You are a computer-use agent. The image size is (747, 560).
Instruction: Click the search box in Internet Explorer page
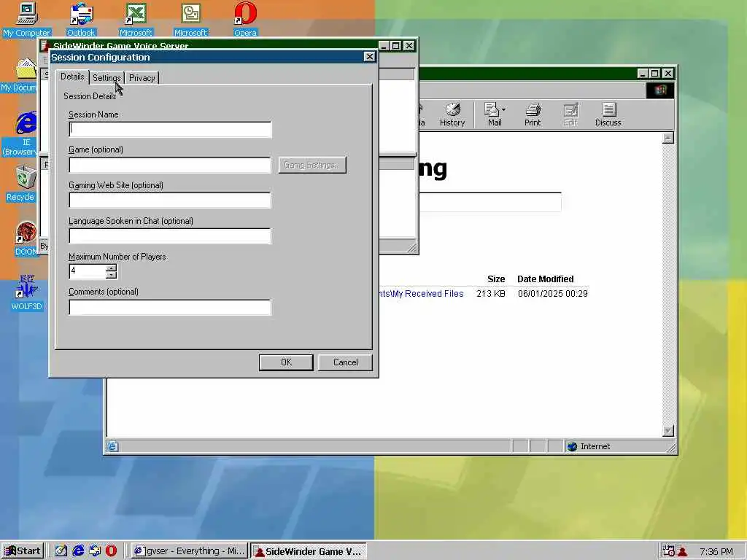(x=489, y=203)
